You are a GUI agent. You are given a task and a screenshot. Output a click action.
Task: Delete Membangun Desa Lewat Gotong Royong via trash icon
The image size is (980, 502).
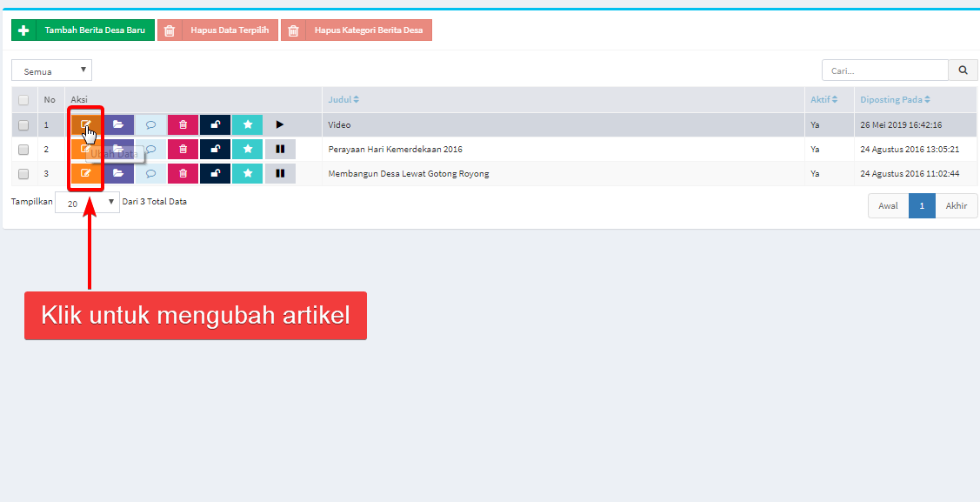183,173
